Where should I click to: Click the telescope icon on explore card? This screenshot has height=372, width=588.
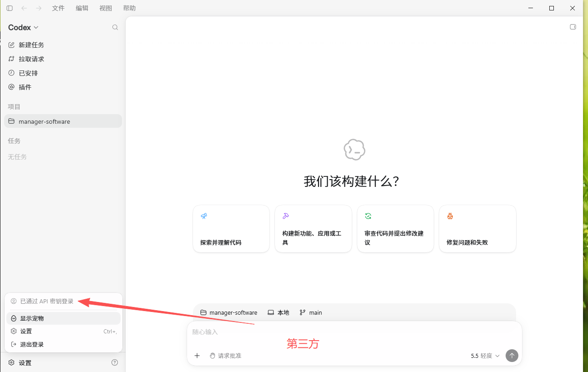click(204, 216)
